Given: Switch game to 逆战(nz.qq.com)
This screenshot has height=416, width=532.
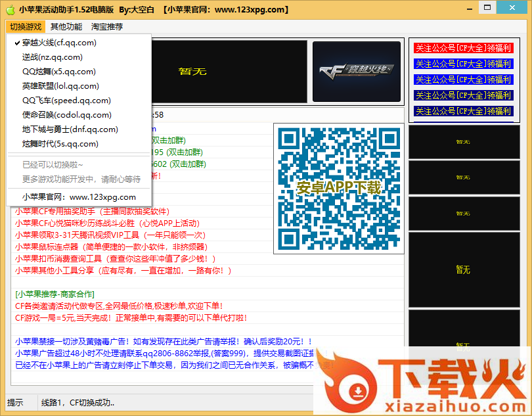Looking at the screenshot, I should pos(79,57).
